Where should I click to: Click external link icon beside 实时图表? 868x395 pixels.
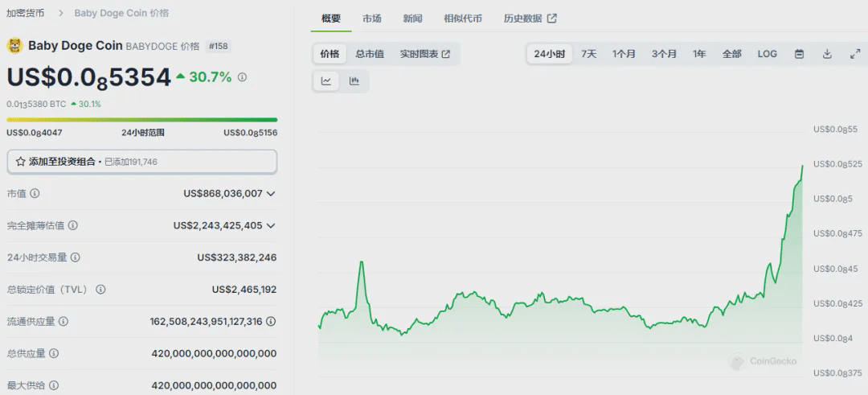pos(445,54)
